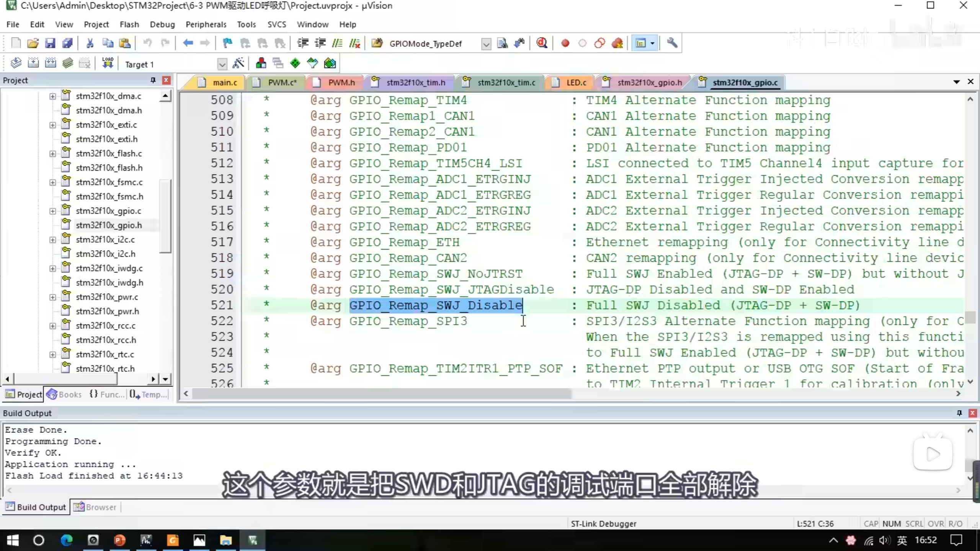The image size is (980, 551).
Task: Open the Peripherals menu
Action: (206, 24)
